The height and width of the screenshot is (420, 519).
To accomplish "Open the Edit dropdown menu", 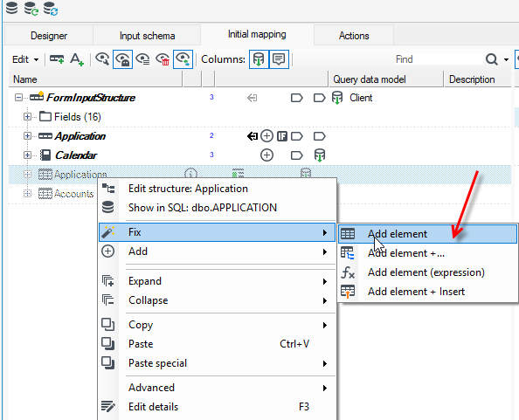I will [x=25, y=59].
